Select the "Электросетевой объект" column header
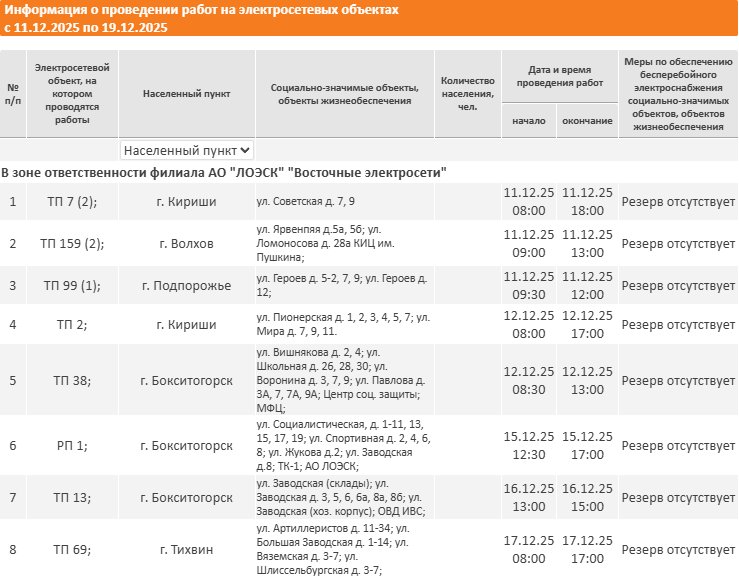Viewport: 739px width, 579px height. pos(72,94)
